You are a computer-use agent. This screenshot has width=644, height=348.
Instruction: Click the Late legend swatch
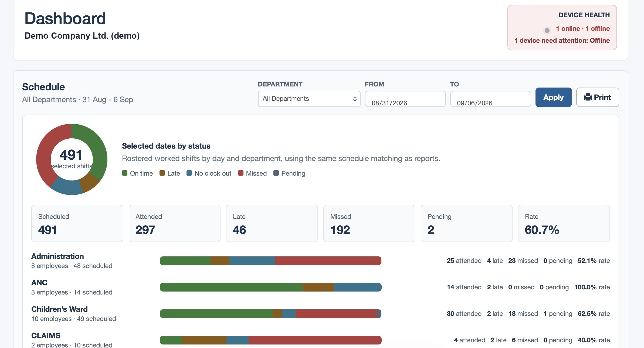[x=162, y=173]
